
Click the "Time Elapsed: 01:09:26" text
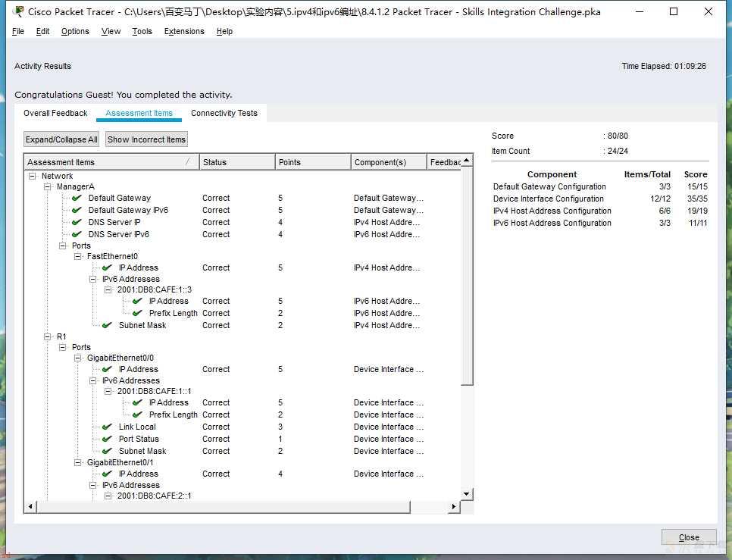click(664, 66)
